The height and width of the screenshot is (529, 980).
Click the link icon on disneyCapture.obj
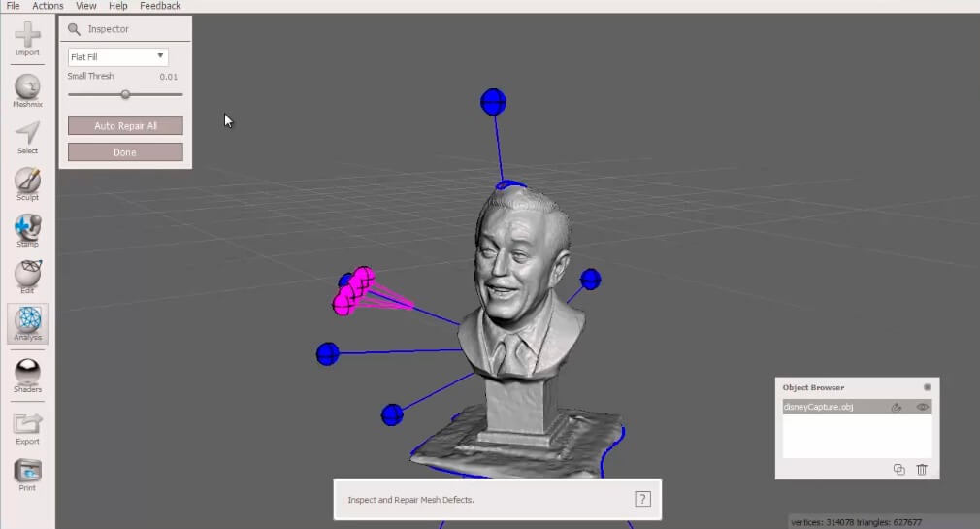(x=897, y=407)
